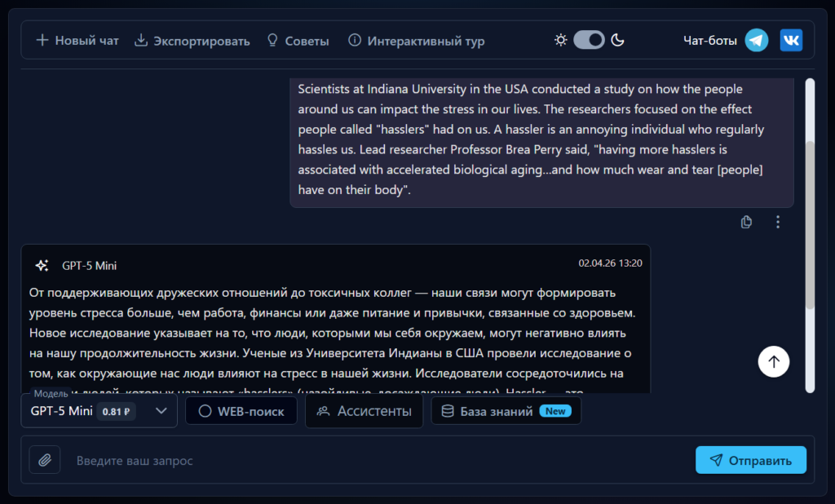Click the moon dark-theme icon
Screen dimensions: 835x504
pos(618,40)
